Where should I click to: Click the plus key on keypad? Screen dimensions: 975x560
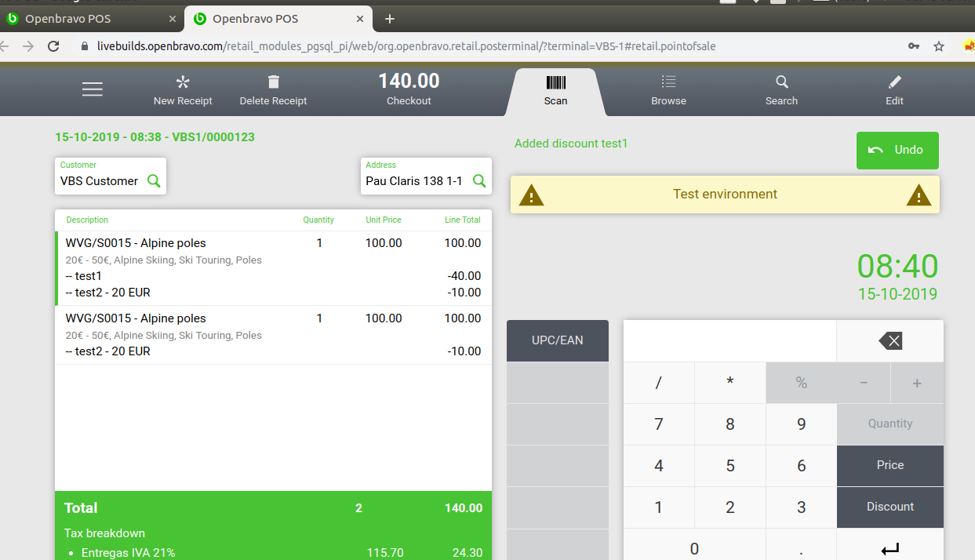[x=917, y=383]
